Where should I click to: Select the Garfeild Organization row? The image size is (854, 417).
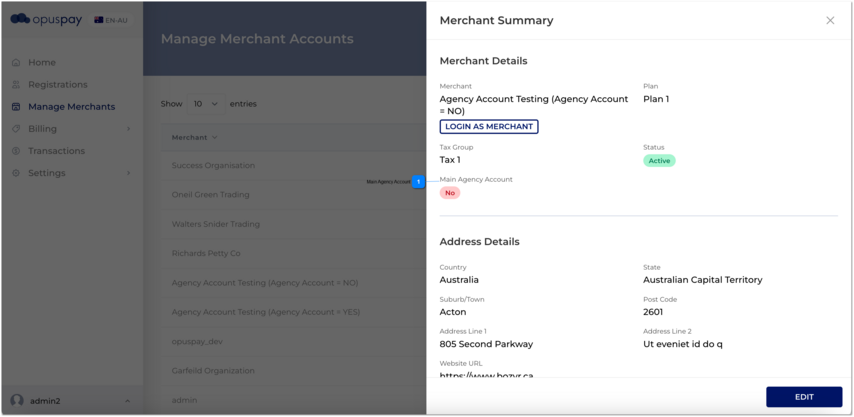click(293, 371)
